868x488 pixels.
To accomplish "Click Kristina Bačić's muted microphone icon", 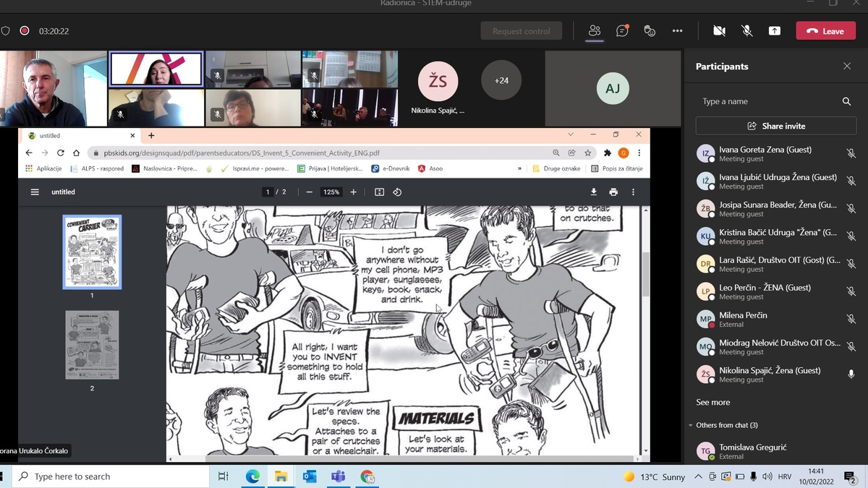I will point(851,236).
